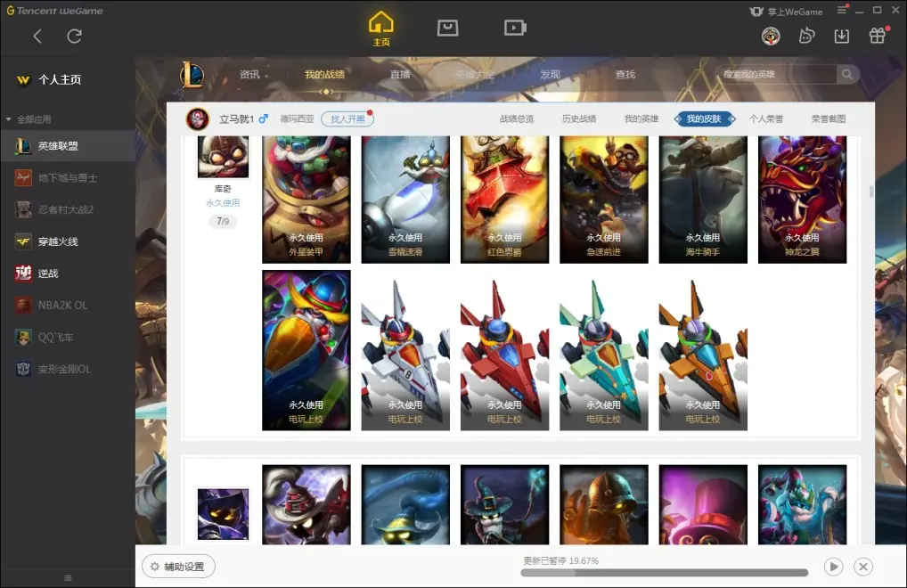Click the Tencent WeGame logo
Image resolution: width=907 pixels, height=588 pixels.
point(55,11)
